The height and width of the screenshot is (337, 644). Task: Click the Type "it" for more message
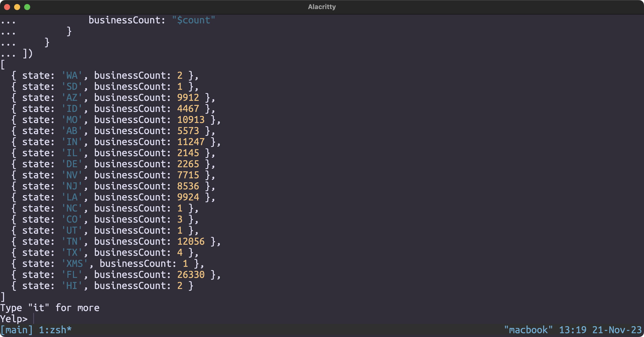pos(50,308)
